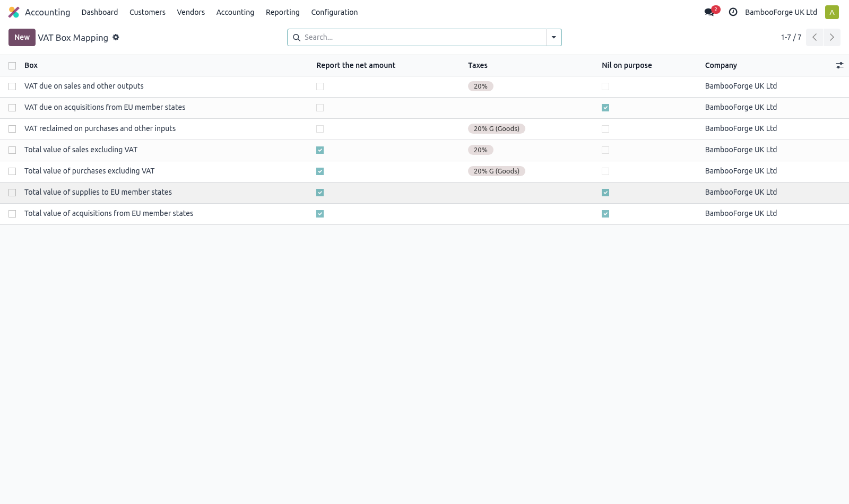Switch company via BambooForge UK Ltd selector
This screenshot has height=504, width=849.
click(x=781, y=12)
